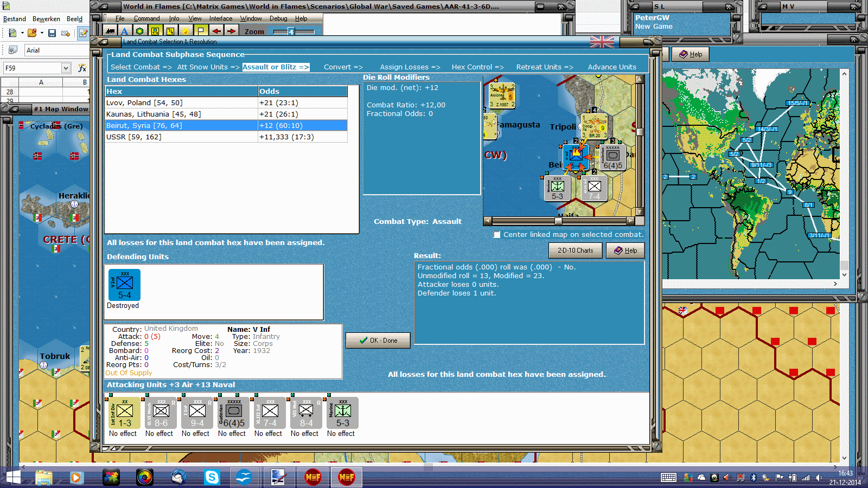Open the Info menu
This screenshot has height=488, width=868.
[x=174, y=18]
